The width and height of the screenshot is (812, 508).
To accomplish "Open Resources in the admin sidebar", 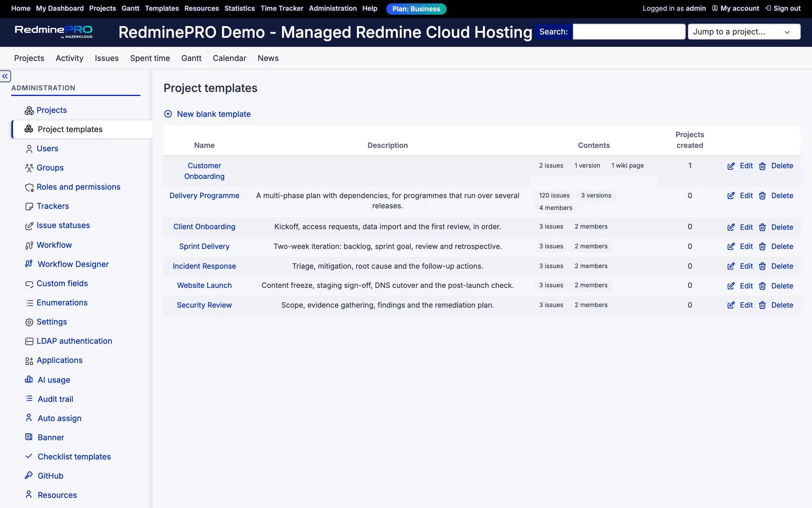I will (x=57, y=495).
